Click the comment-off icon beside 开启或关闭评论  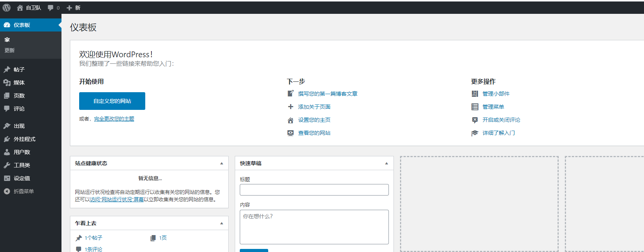pos(475,120)
